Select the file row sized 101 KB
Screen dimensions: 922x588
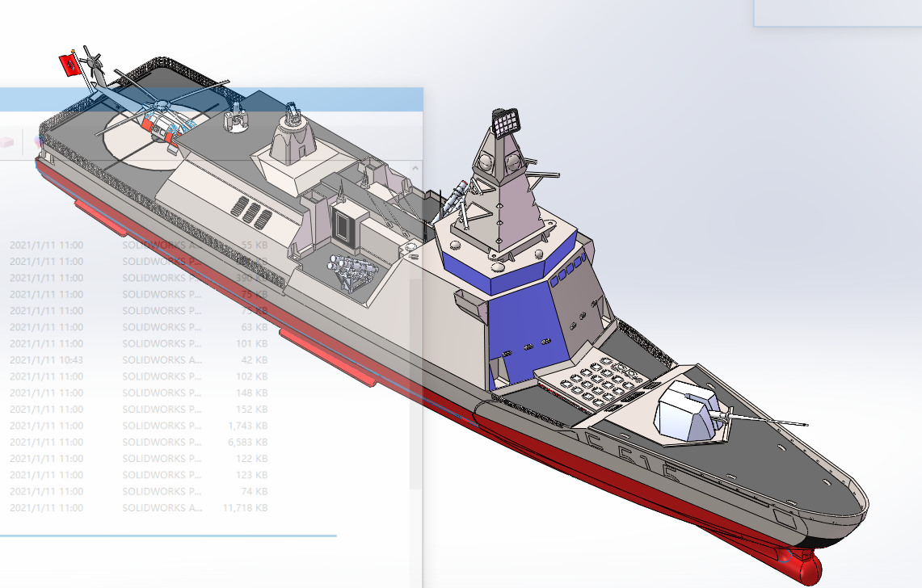[139, 344]
